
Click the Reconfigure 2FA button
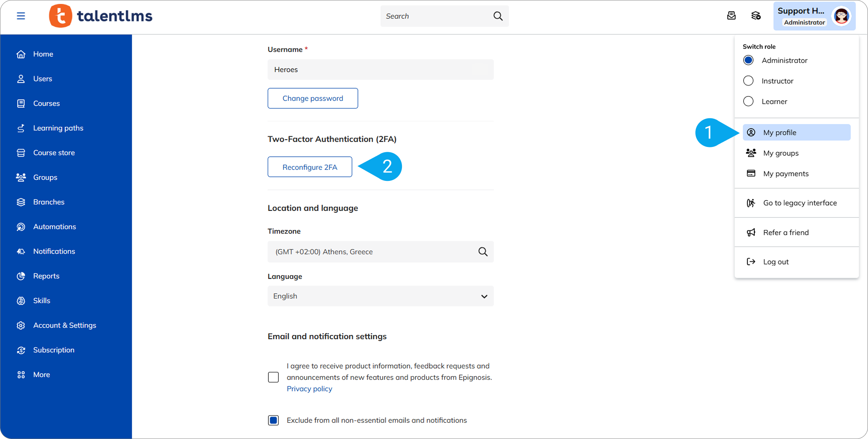point(310,167)
